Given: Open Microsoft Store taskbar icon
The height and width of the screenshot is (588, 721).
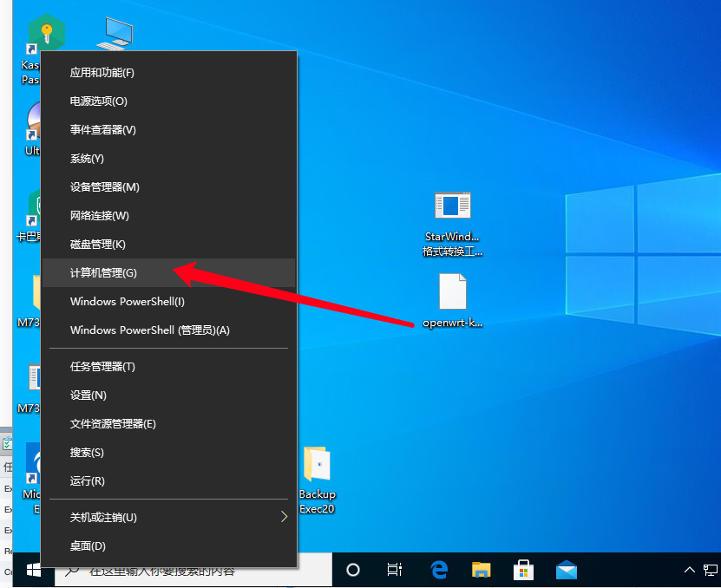Looking at the screenshot, I should click(x=523, y=570).
